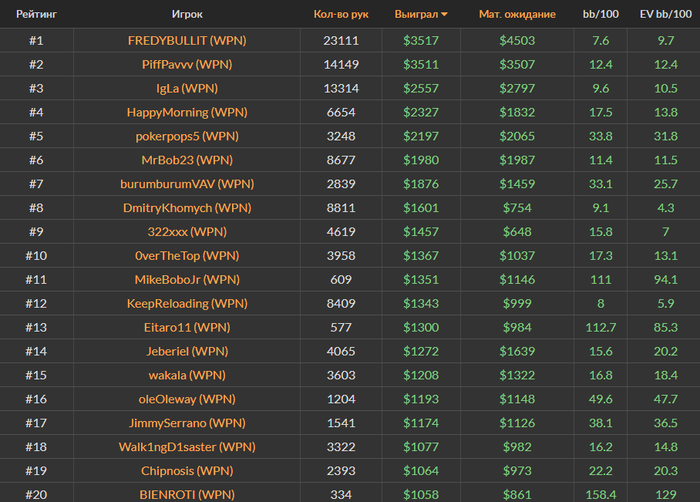Select winnings value $2327
This screenshot has height=502, width=700.
(421, 113)
